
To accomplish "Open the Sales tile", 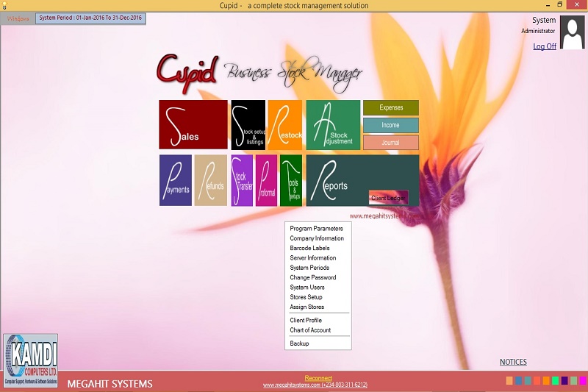I will [x=193, y=124].
